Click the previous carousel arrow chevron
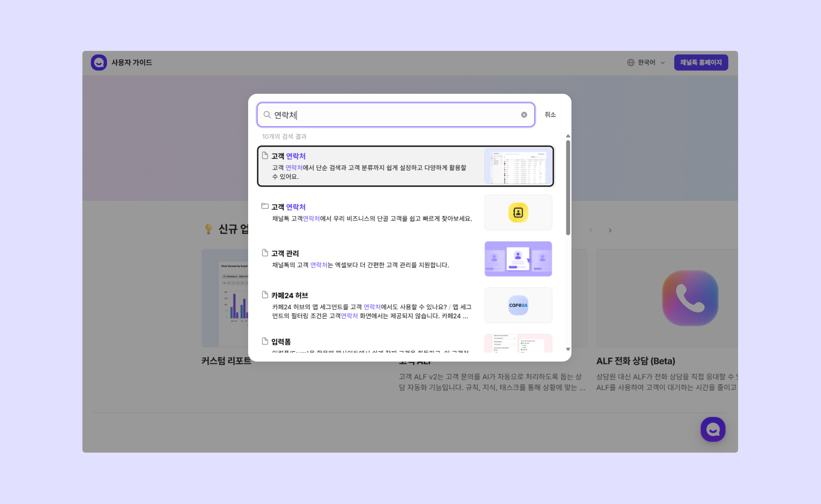Viewport: 821px width, 504px height. click(591, 230)
